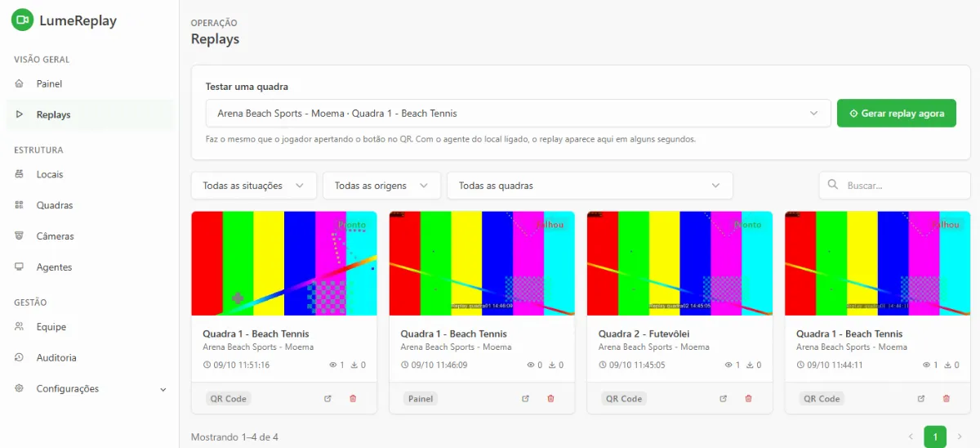Open external link for 11:51:16 replay

(327, 399)
